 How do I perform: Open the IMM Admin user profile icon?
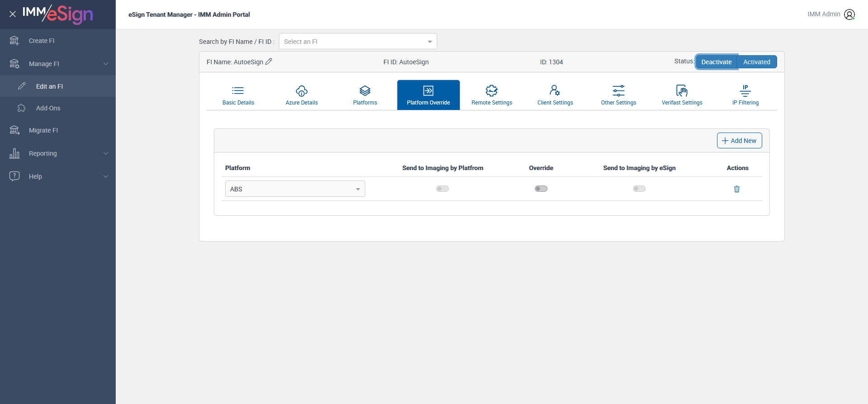[x=849, y=14]
